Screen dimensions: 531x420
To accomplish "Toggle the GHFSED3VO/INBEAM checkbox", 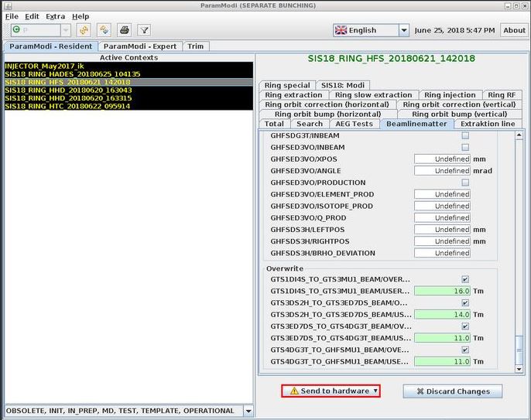I will (x=465, y=147).
